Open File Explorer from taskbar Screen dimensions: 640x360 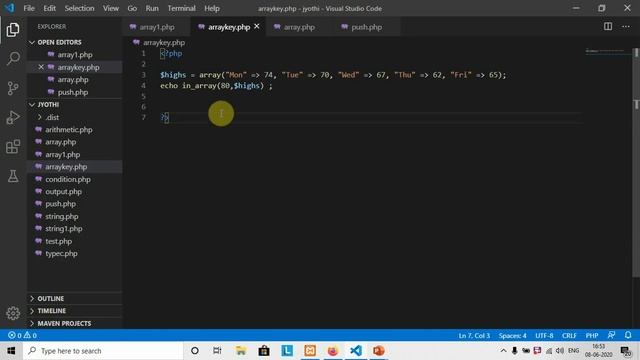(x=241, y=351)
